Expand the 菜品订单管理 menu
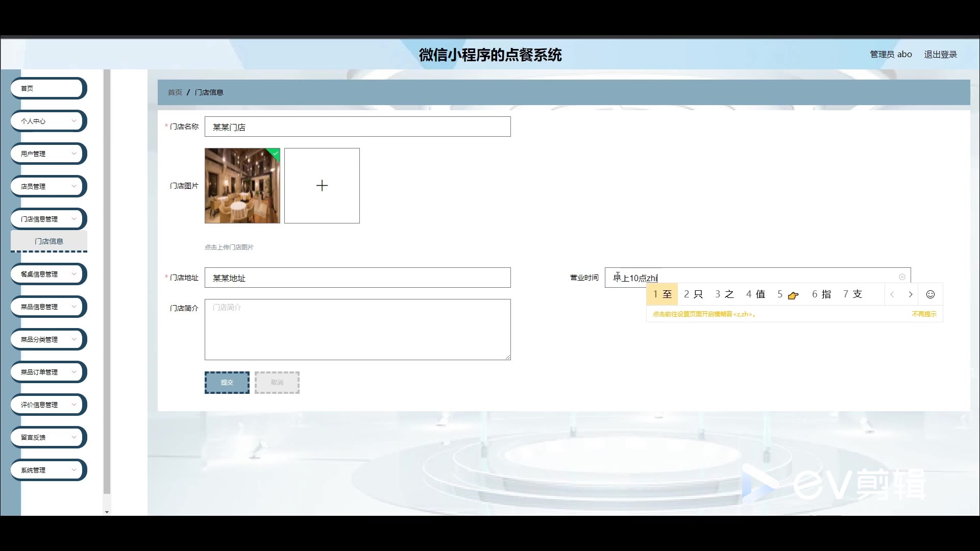 48,372
